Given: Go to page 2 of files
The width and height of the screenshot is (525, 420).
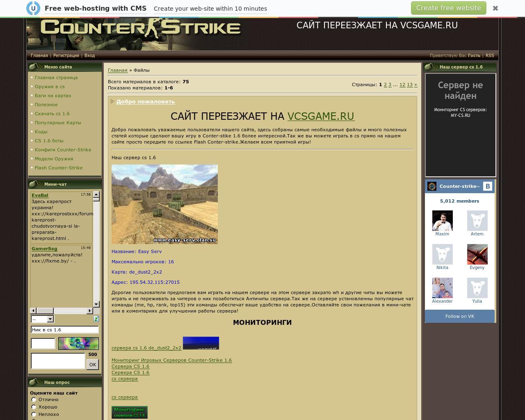Looking at the screenshot, I should 385,84.
